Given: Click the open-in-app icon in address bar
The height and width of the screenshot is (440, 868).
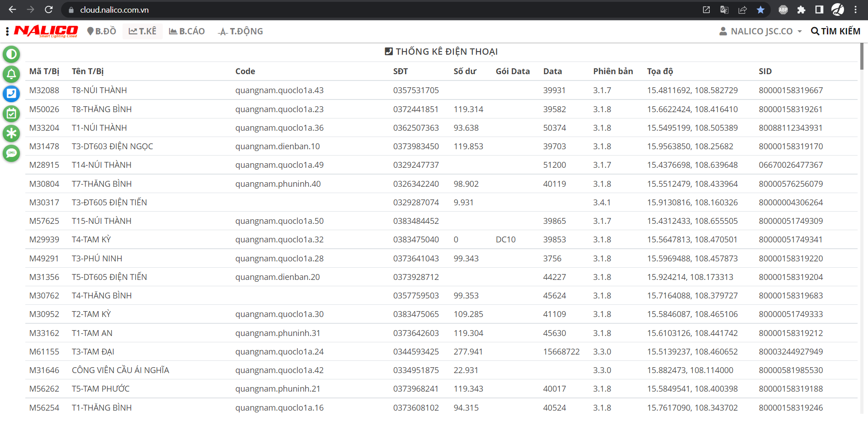Looking at the screenshot, I should tap(706, 10).
